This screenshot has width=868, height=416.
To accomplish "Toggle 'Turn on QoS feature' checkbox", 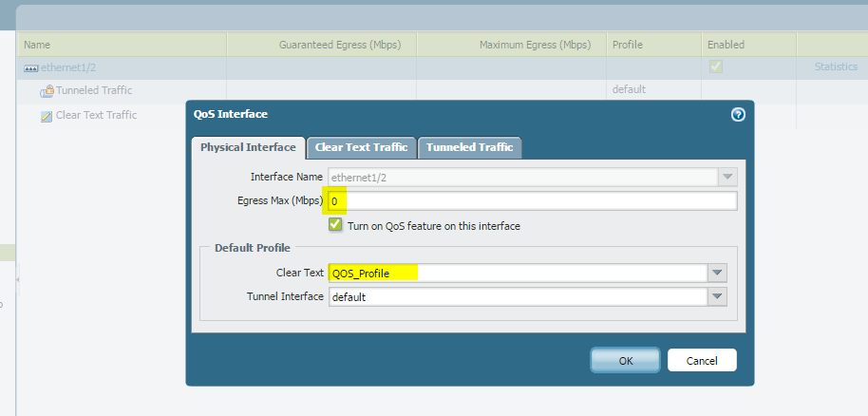I will (x=335, y=224).
